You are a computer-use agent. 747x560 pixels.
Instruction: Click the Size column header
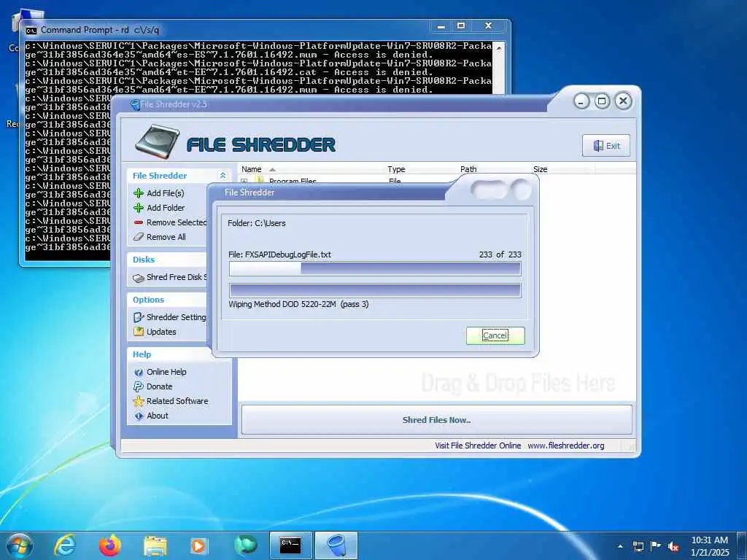point(541,169)
